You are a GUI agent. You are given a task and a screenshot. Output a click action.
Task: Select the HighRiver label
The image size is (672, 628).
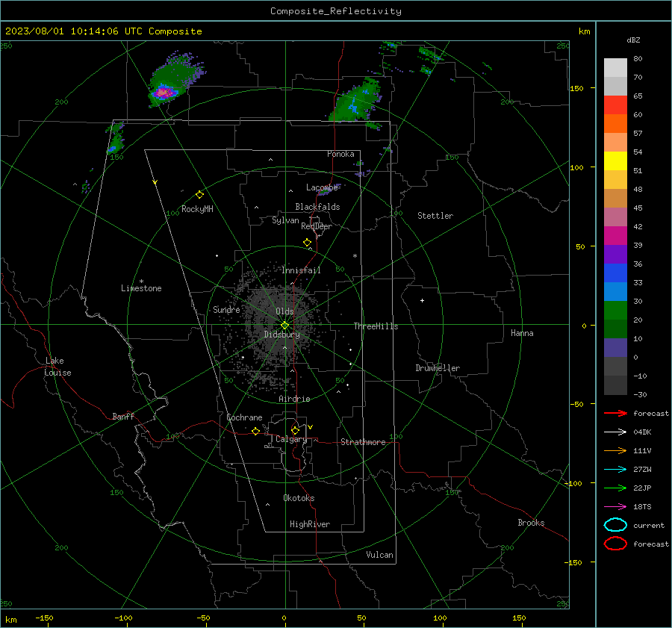(x=310, y=524)
